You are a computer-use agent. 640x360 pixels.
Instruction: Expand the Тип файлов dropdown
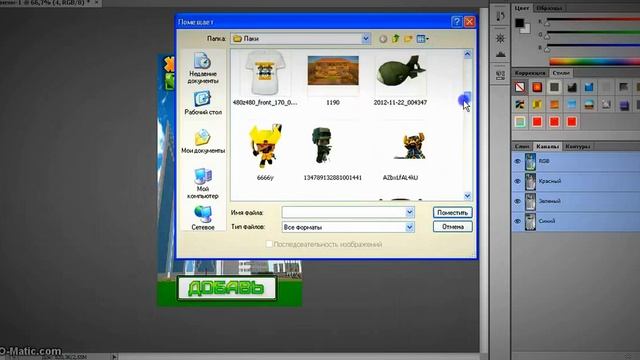(x=409, y=227)
